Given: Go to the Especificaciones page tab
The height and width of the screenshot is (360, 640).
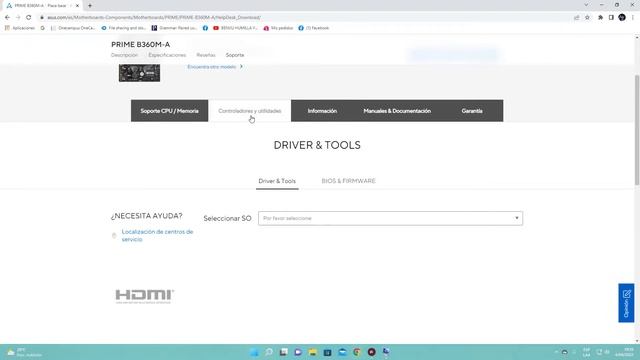Looking at the screenshot, I should coord(167,55).
